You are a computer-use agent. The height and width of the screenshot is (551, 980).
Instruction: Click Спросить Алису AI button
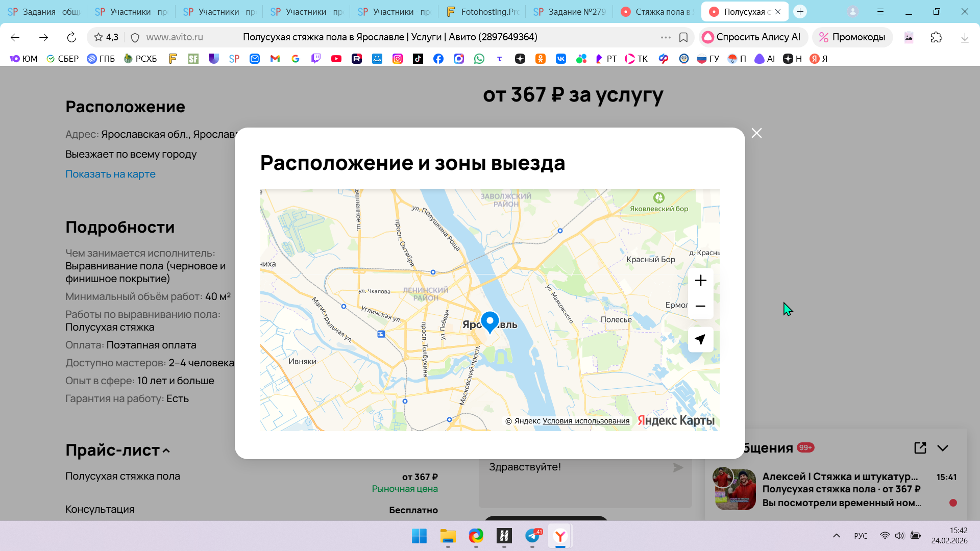[752, 37]
